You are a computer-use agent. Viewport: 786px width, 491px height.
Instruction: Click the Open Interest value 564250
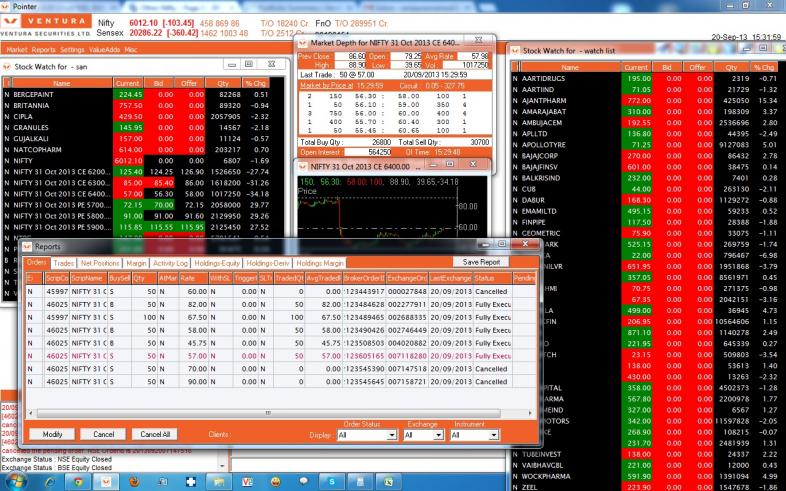[x=368, y=152]
